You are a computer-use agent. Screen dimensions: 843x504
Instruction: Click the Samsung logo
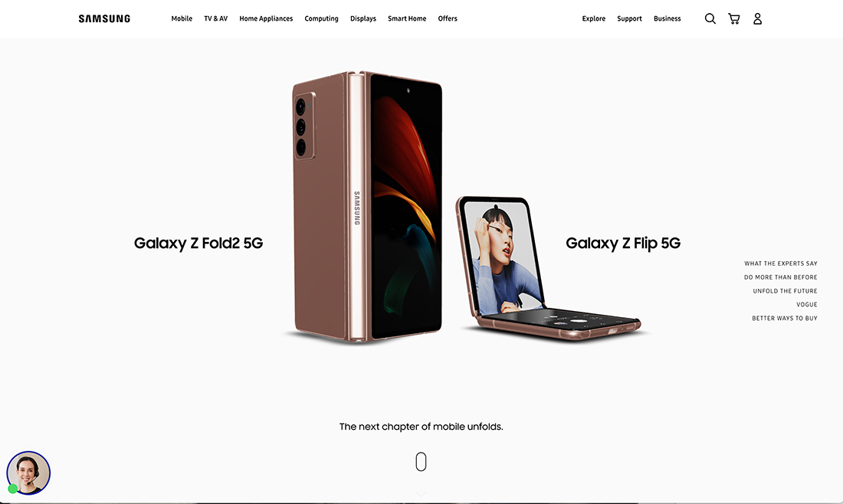click(x=104, y=19)
